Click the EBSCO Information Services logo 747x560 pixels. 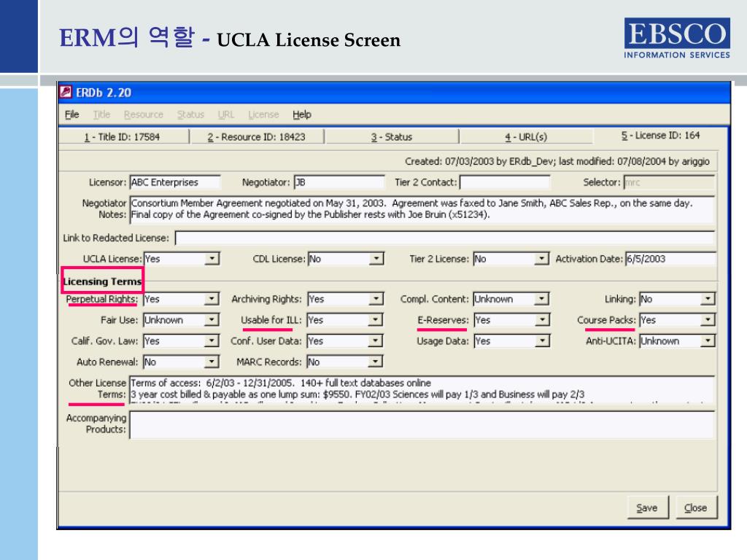click(x=677, y=38)
